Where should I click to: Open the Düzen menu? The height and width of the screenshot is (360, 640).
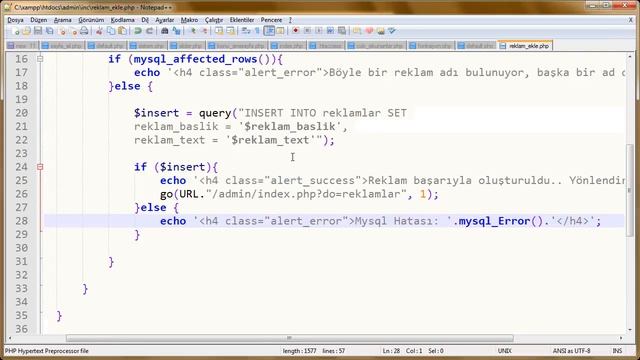click(38, 20)
